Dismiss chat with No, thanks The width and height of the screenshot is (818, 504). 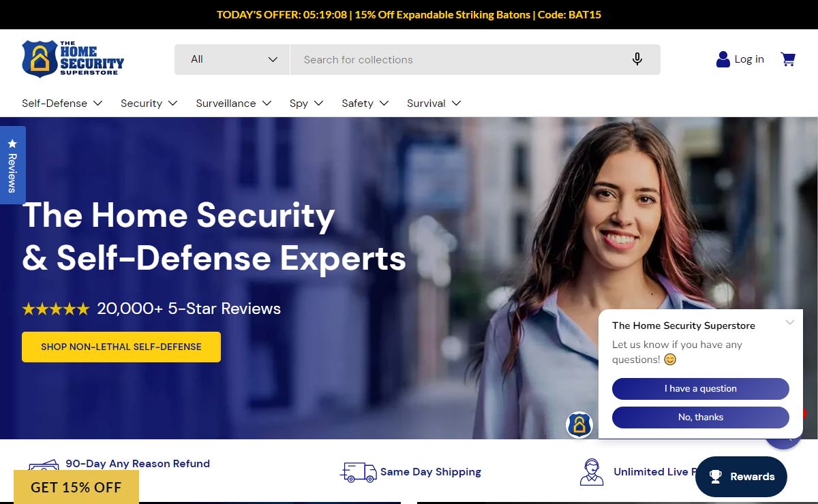701,418
